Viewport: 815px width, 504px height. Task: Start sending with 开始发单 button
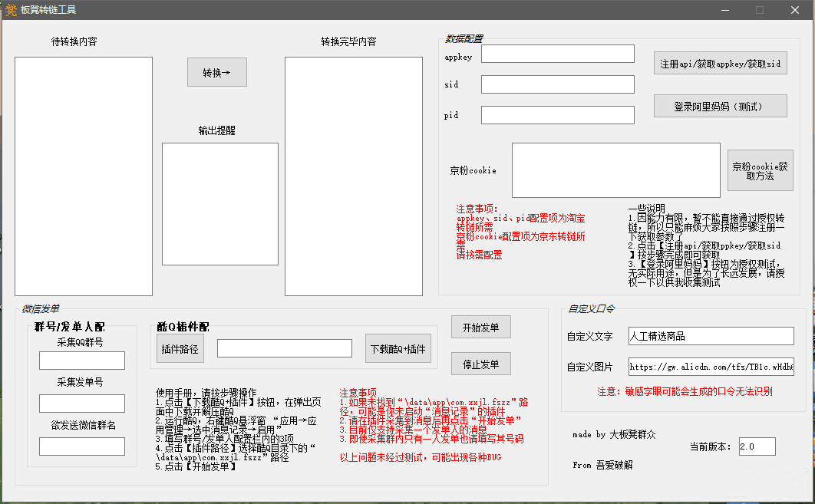point(480,327)
